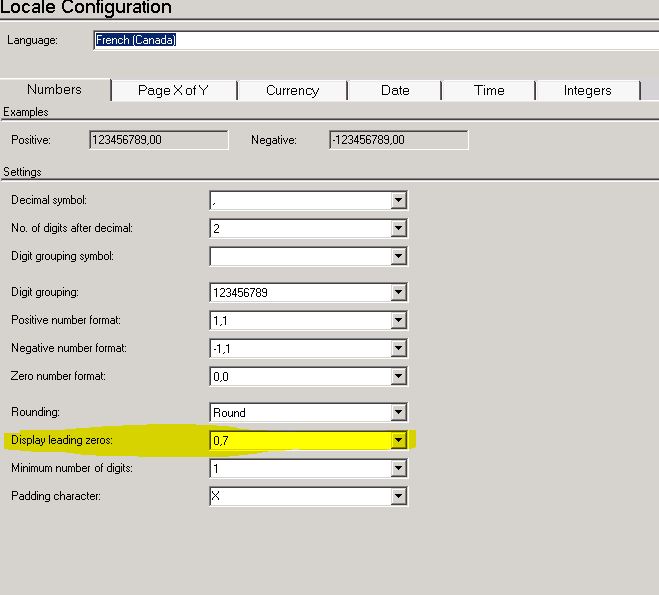Click the "Padding character:" label
Viewport: 659px width, 595px height.
56,496
